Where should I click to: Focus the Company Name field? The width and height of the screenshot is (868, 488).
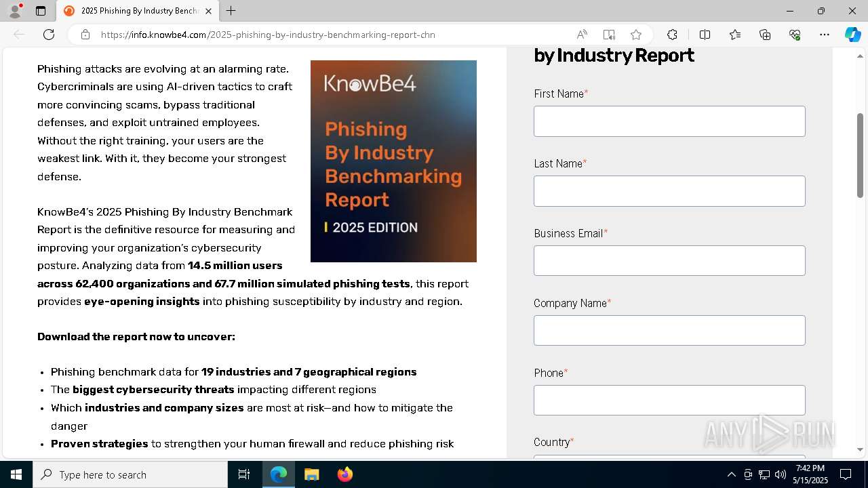tap(669, 331)
